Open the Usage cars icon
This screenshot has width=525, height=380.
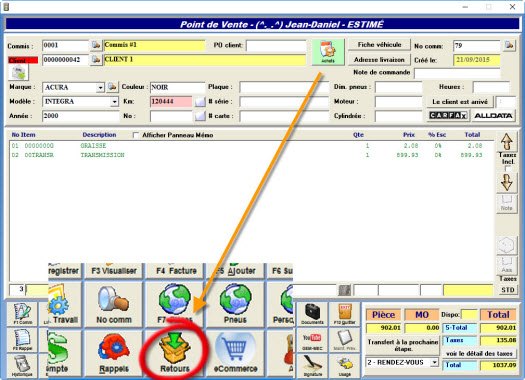[x=345, y=365]
